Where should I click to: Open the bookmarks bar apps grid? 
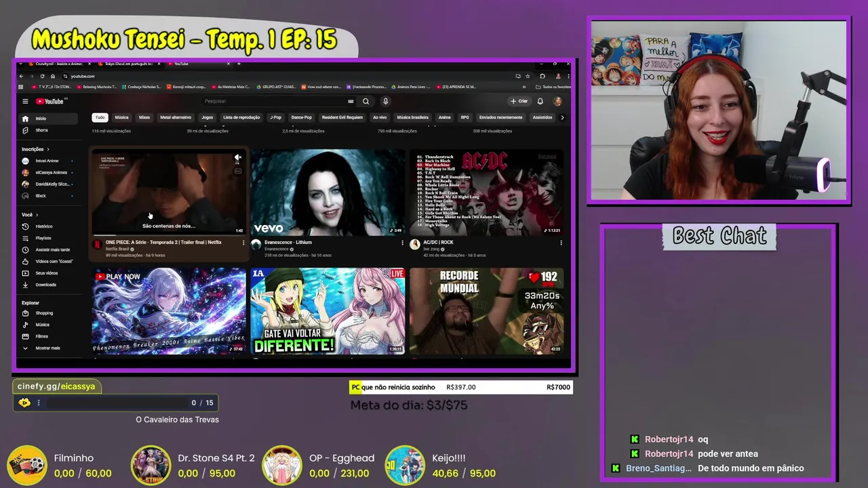click(x=22, y=87)
